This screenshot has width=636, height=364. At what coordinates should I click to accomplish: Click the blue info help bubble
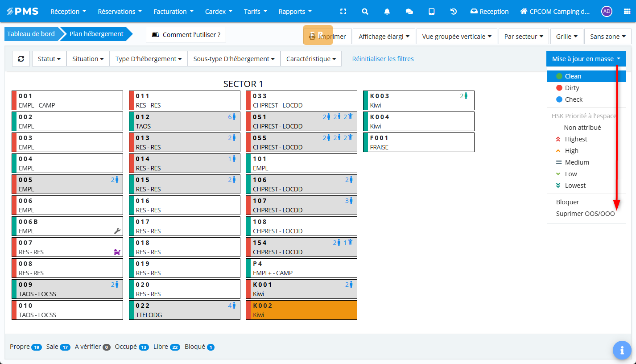point(622,350)
